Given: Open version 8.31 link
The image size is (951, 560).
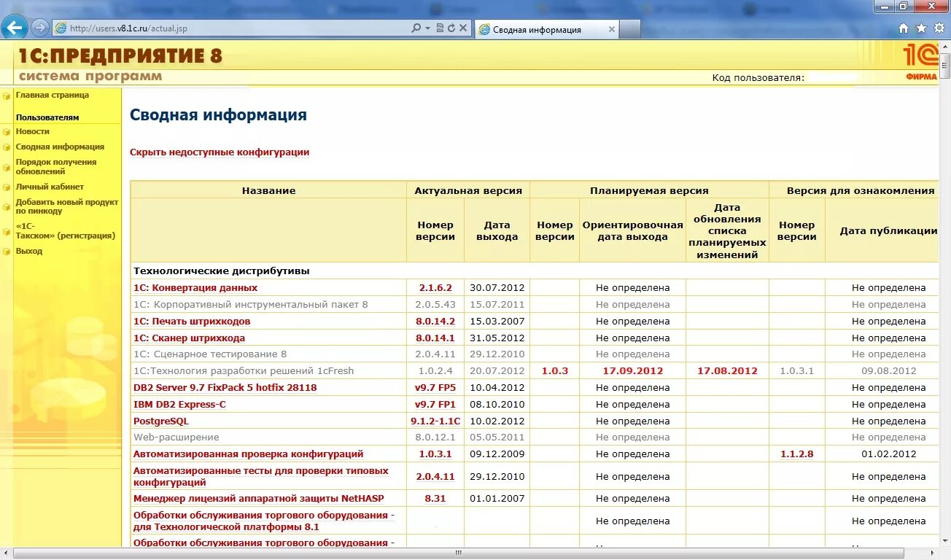Looking at the screenshot, I should [x=435, y=499].
